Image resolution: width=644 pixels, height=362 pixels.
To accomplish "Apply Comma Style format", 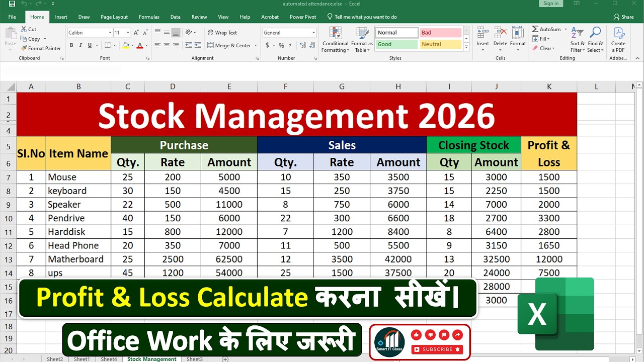I will [x=290, y=45].
